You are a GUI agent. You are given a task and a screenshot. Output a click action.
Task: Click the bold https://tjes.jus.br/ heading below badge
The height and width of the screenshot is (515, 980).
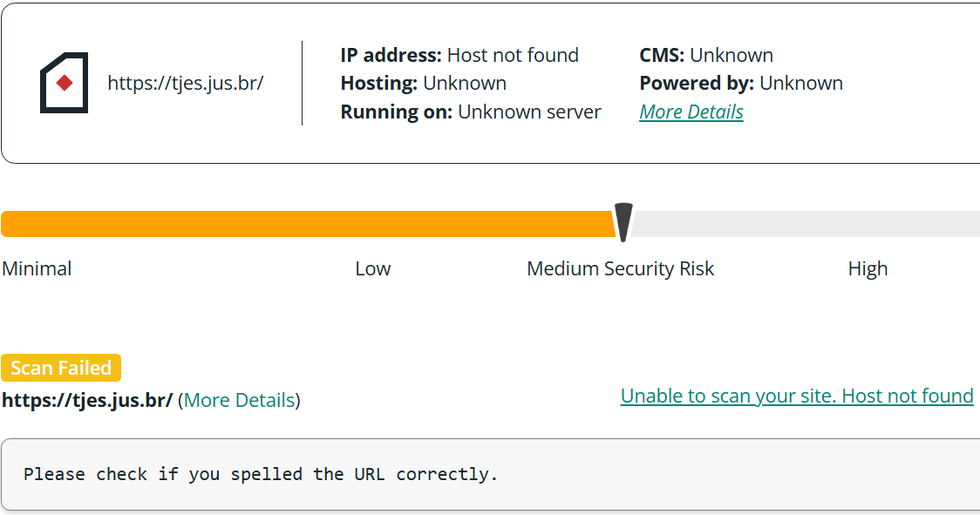point(87,400)
